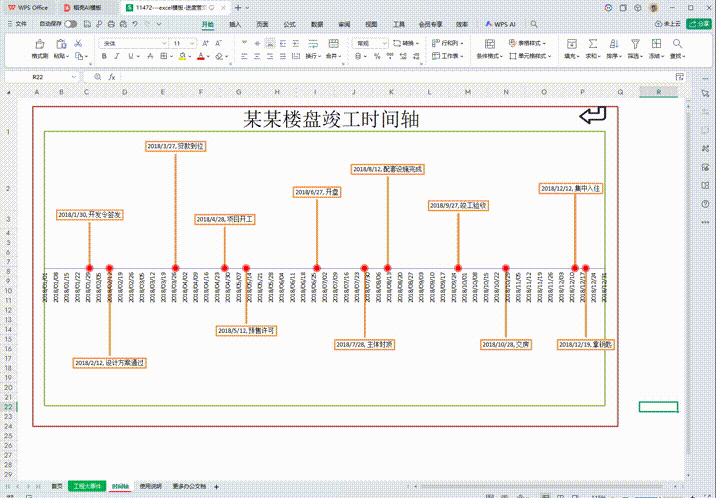Screen dimensions: 716x498
Task: Expand the Name Box dropdown arrow
Action: [x=74, y=77]
